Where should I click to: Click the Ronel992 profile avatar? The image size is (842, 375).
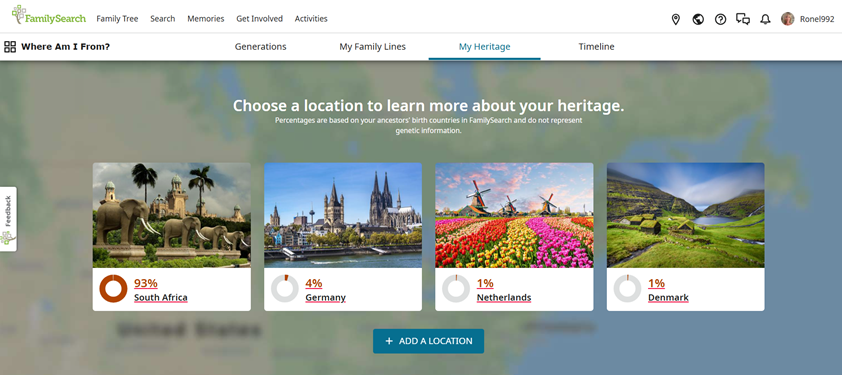(x=787, y=19)
